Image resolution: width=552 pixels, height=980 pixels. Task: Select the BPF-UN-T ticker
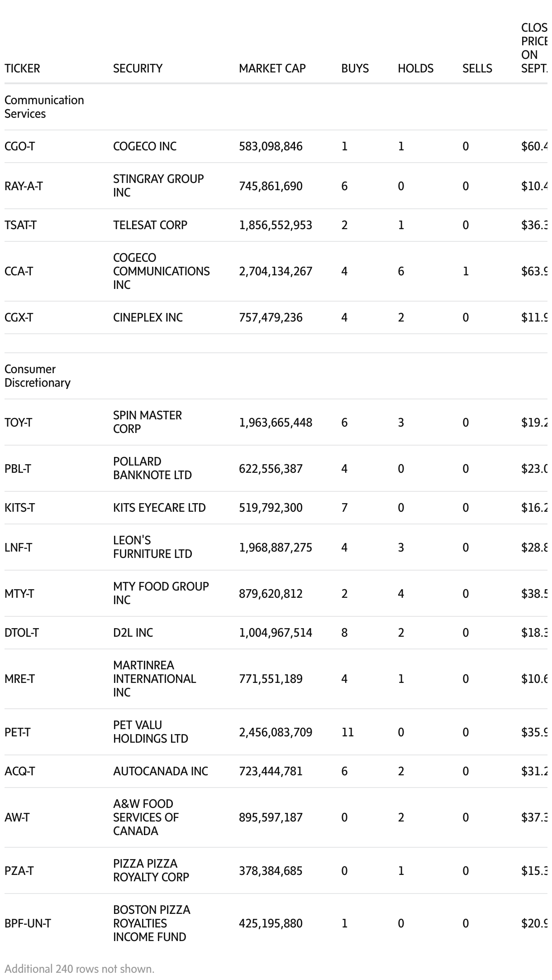(x=28, y=923)
